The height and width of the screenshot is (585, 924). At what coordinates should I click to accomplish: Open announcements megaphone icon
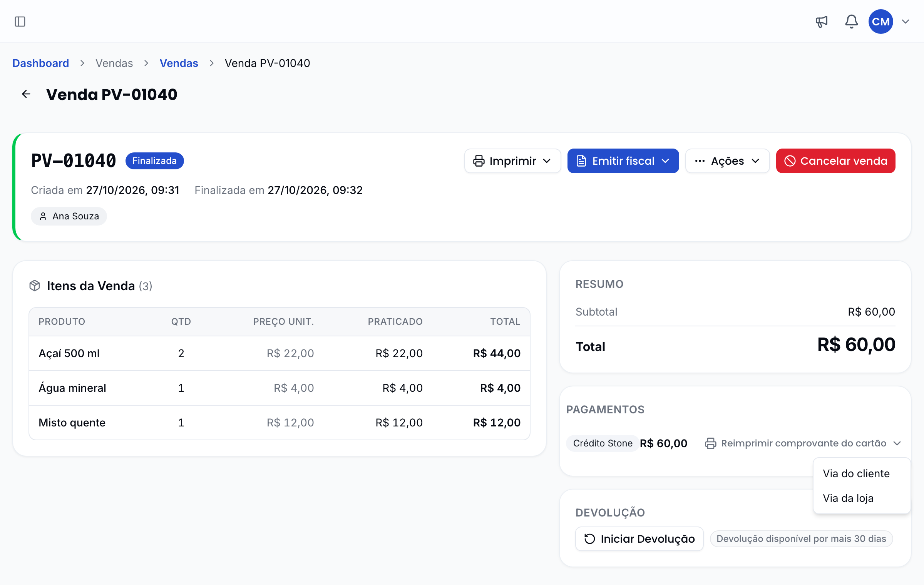(x=822, y=22)
